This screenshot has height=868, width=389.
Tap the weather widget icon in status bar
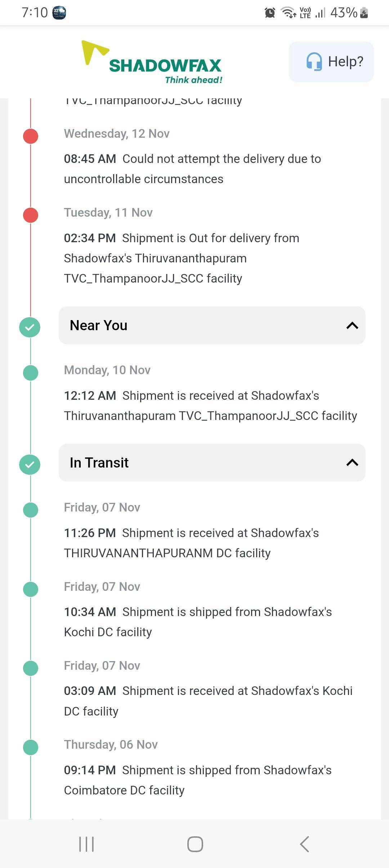click(59, 13)
